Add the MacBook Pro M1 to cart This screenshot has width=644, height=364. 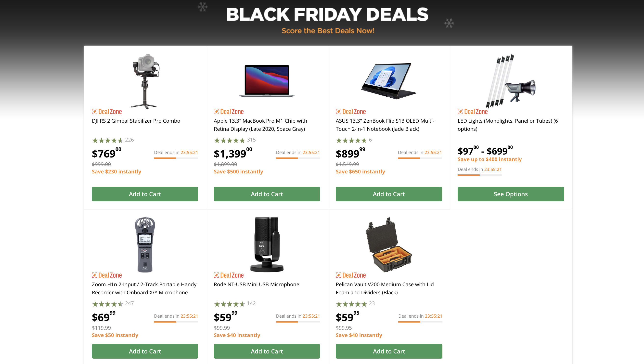pos(267,194)
